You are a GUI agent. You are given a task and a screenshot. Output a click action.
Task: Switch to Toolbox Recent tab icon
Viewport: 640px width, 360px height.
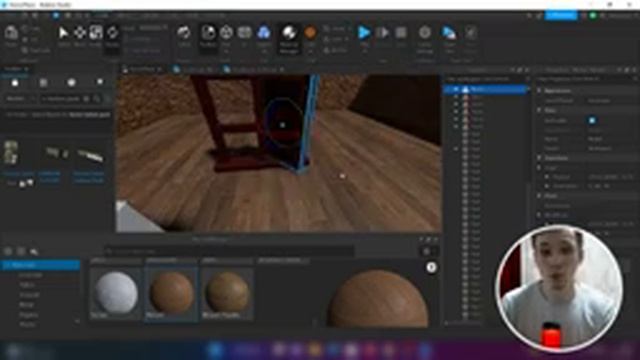pyautogui.click(x=71, y=83)
